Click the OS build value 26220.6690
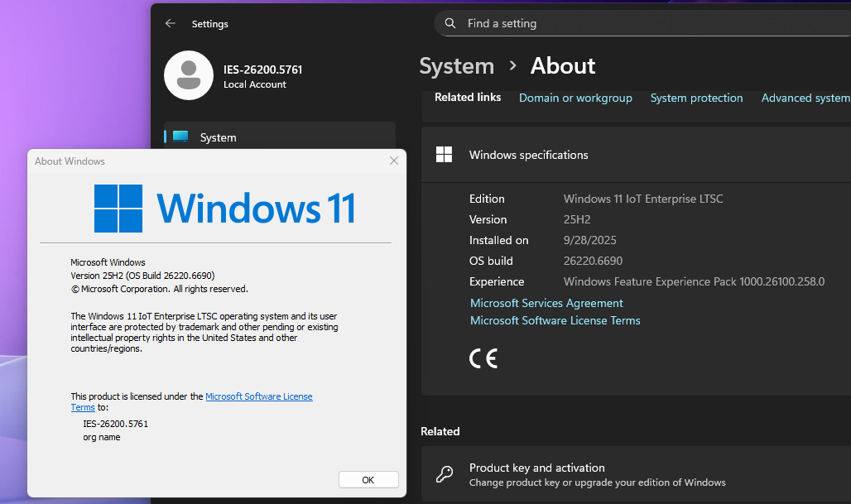 [593, 261]
